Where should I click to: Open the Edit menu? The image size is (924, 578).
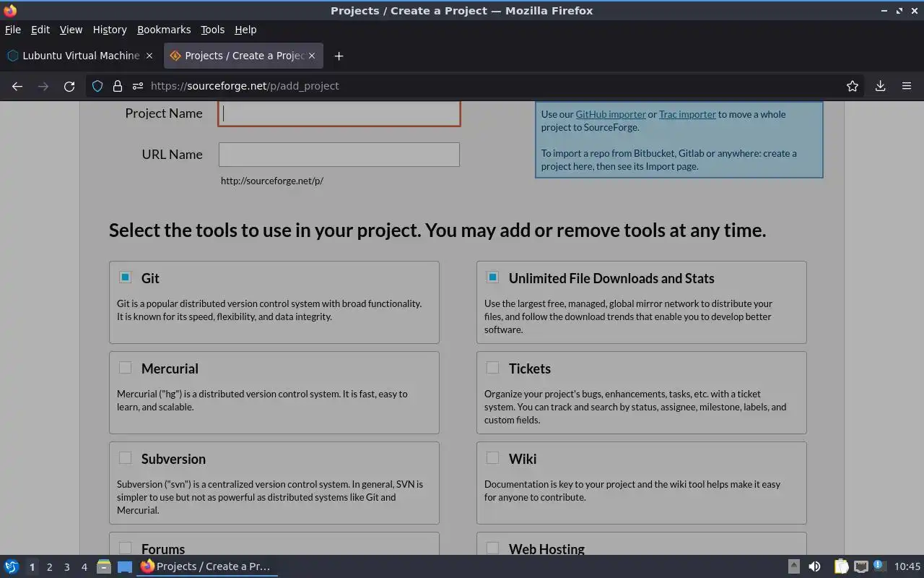(40, 30)
